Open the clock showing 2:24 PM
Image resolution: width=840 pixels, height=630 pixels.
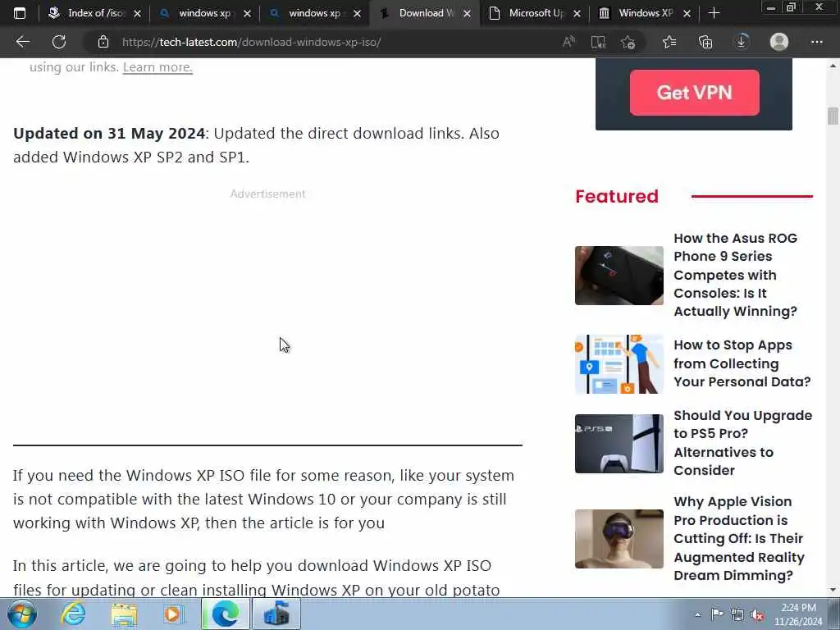(x=798, y=614)
